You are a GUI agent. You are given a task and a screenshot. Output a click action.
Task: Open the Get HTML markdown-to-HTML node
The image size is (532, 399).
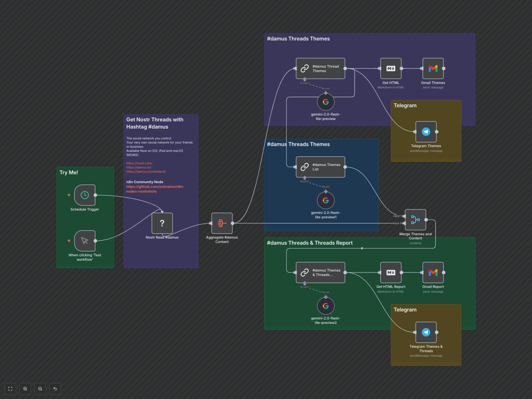391,69
